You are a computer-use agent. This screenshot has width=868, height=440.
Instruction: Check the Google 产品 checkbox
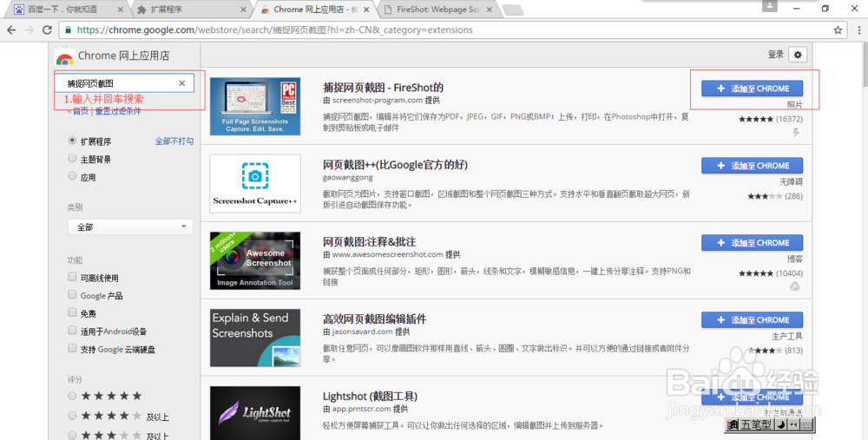coord(72,294)
